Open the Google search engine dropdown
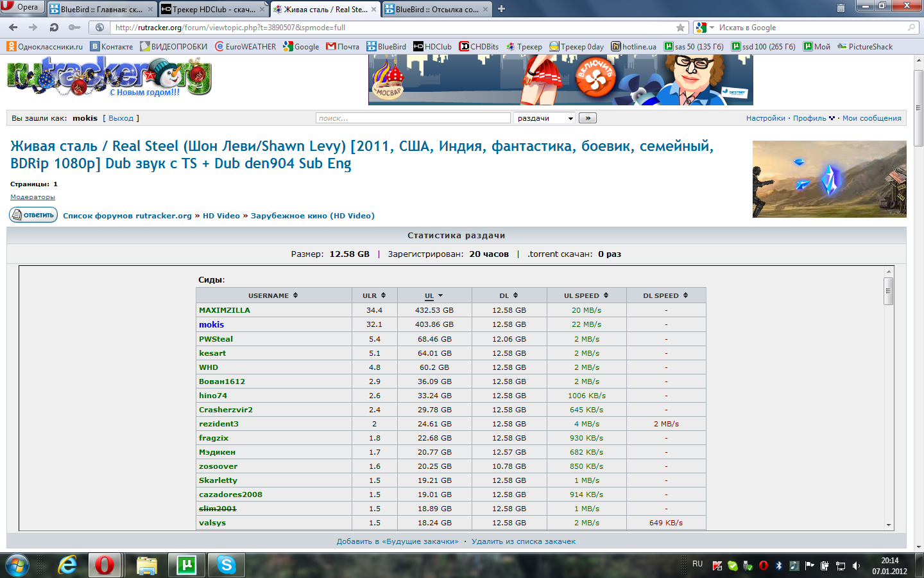The image size is (924, 578). [x=705, y=28]
